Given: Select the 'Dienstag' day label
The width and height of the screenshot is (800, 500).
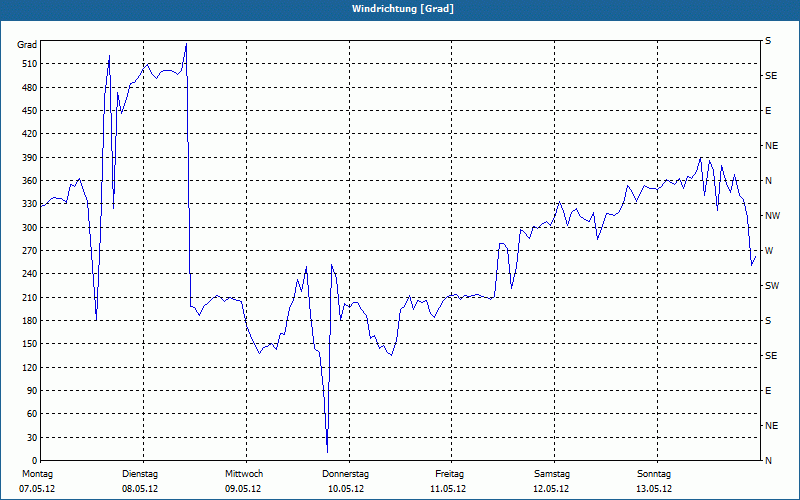Looking at the screenshot, I should point(140,474).
